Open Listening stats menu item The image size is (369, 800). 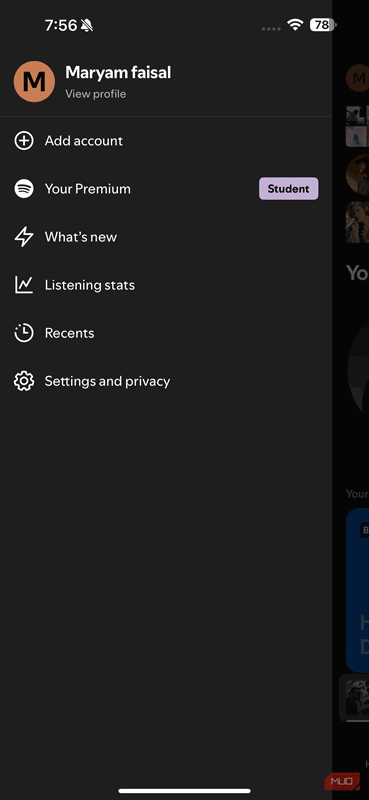click(90, 285)
